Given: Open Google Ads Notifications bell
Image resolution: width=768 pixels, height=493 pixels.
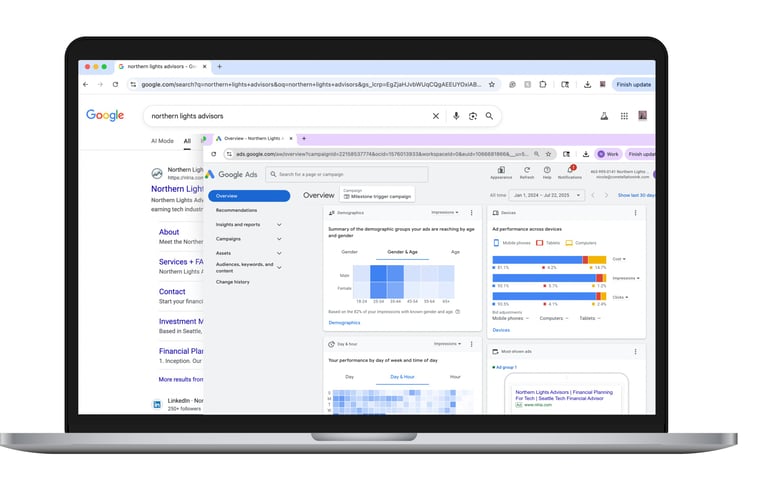Looking at the screenshot, I should tap(570, 172).
